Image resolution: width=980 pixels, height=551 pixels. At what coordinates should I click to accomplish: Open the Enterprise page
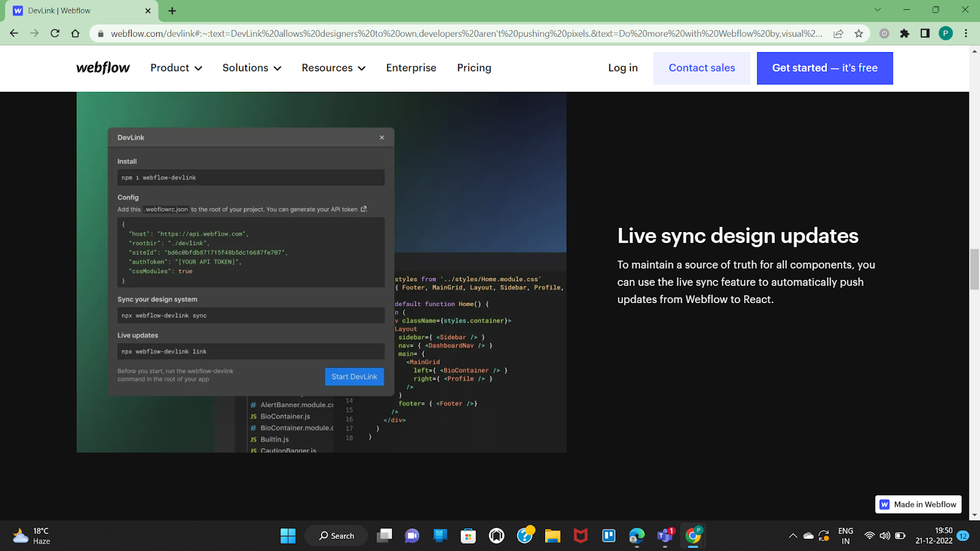(x=411, y=68)
